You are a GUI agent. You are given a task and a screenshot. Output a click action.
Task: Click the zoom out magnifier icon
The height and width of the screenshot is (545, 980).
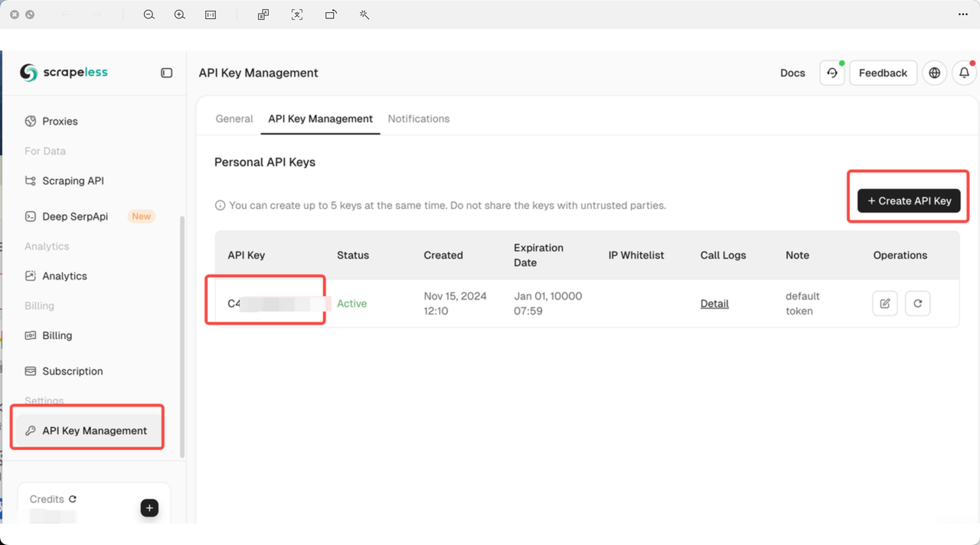point(149,15)
